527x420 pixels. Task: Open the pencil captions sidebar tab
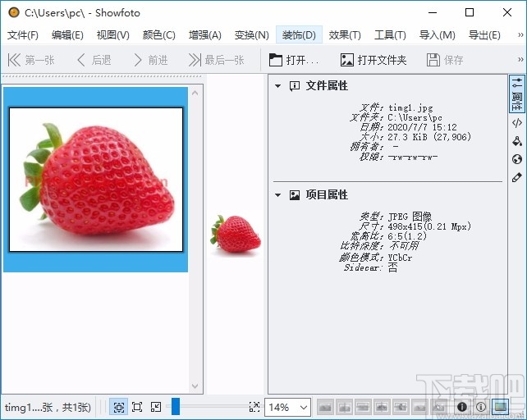tap(517, 177)
